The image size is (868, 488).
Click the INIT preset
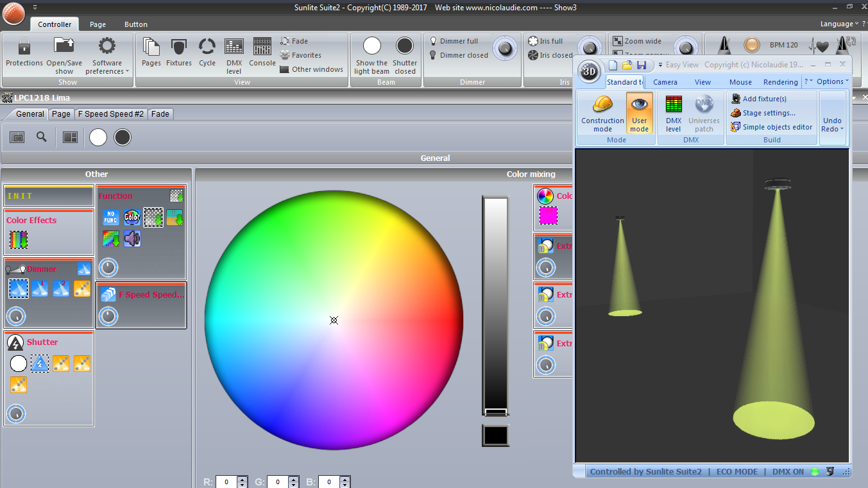49,196
